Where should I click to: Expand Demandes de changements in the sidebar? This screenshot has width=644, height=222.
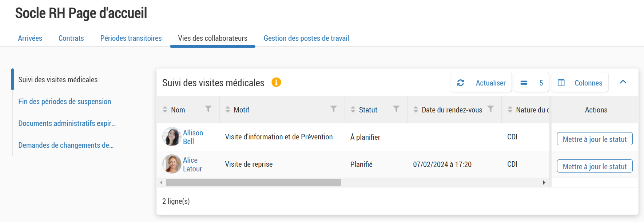point(66,145)
